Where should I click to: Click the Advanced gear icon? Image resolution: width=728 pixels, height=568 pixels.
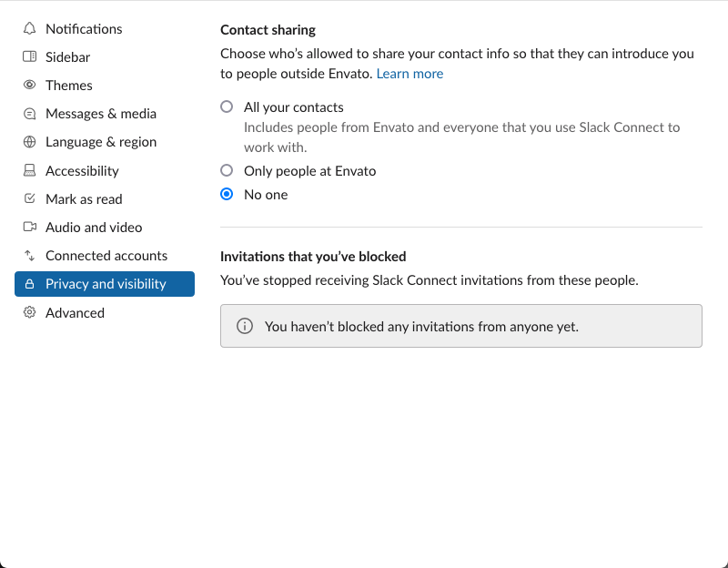[x=29, y=312]
